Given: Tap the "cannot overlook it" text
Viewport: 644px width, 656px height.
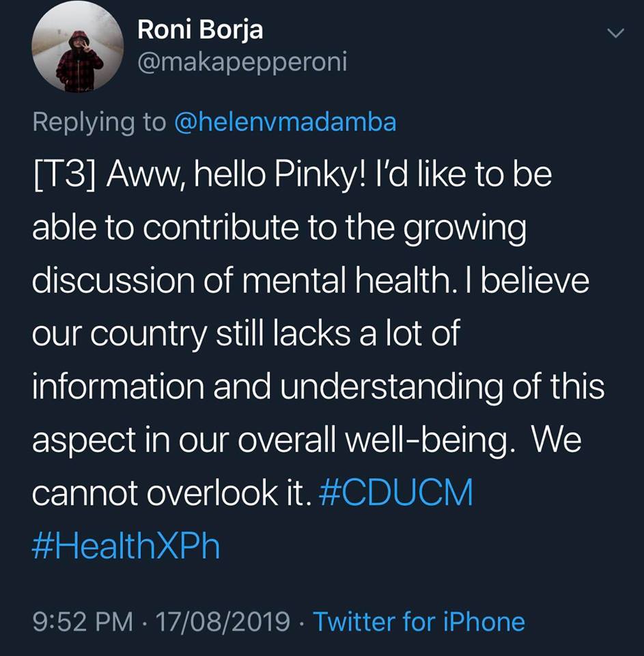Looking at the screenshot, I should click(x=171, y=492).
